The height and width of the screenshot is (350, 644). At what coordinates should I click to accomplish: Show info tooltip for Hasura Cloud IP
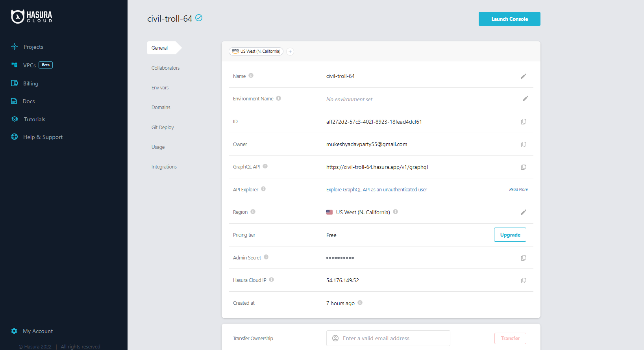click(x=271, y=280)
